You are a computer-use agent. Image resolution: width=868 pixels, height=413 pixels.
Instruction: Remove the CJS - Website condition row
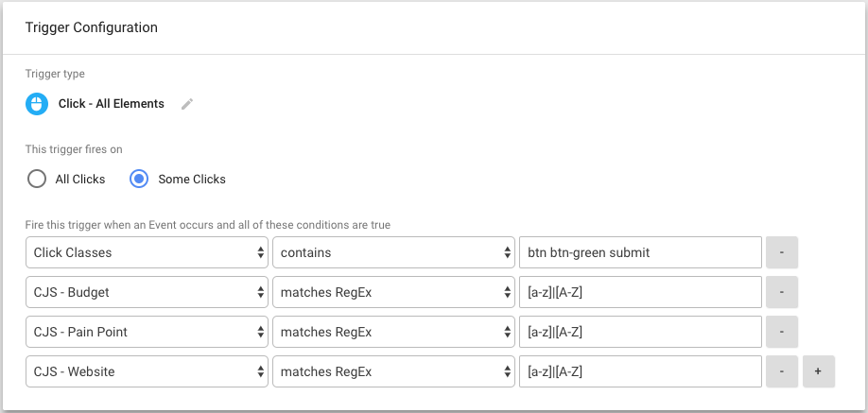pos(782,371)
